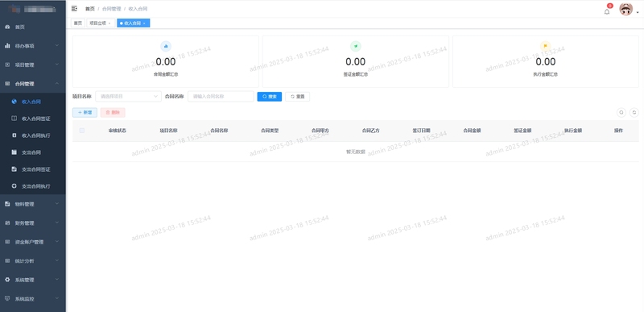Click the 合同甲方 column header
The image size is (644, 312).
(x=320, y=131)
